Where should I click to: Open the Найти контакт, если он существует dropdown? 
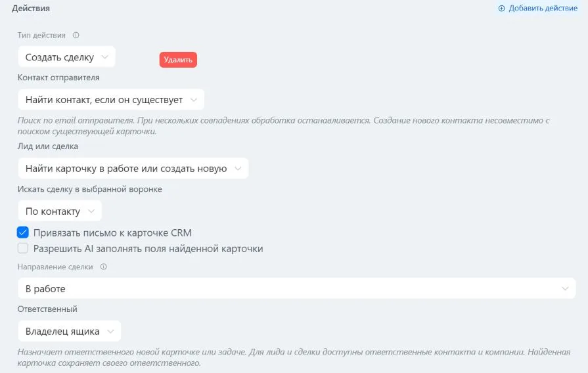coord(111,100)
